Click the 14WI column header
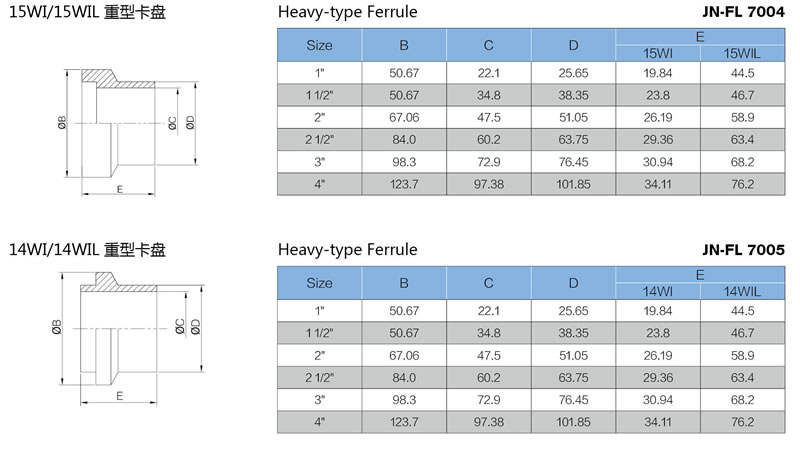Image resolution: width=800 pixels, height=450 pixels. click(x=658, y=291)
